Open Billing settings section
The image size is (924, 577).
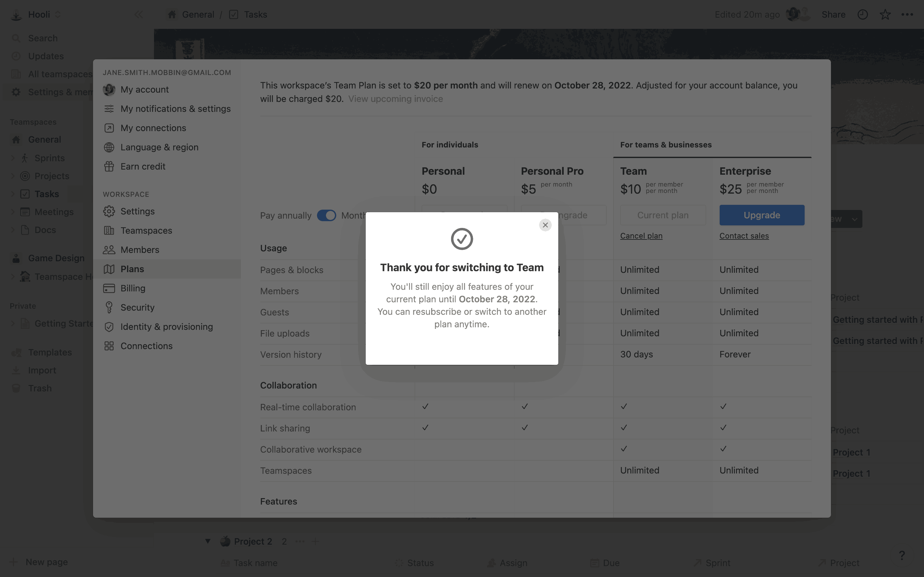click(x=133, y=288)
